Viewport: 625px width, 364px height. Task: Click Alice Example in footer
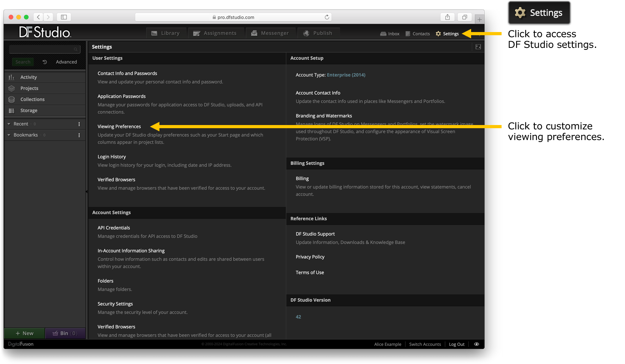tap(388, 344)
